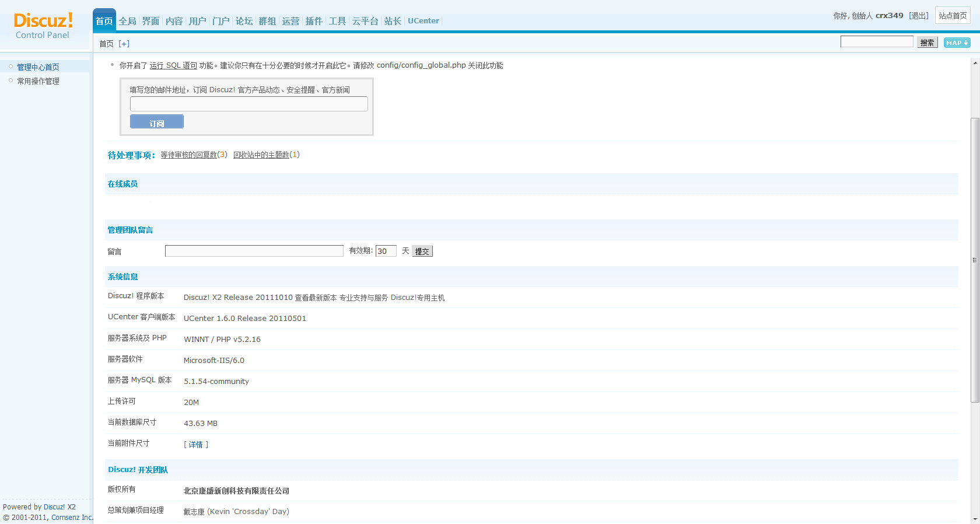The height and width of the screenshot is (524, 980).
Task: Open Discuz!专用主机 link
Action: (418, 298)
